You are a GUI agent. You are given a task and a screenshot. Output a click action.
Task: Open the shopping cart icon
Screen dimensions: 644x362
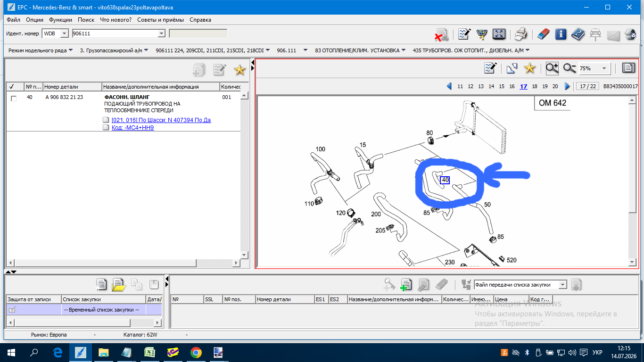(481, 34)
